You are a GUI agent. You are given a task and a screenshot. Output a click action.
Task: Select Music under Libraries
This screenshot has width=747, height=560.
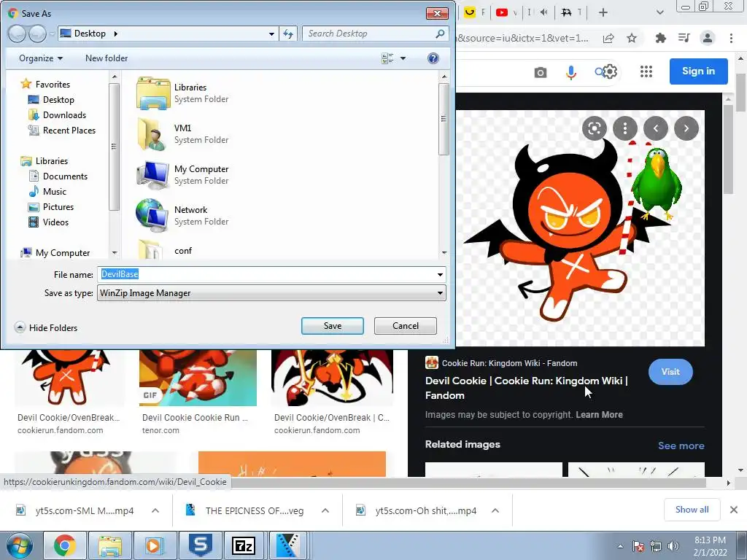[x=47, y=192]
